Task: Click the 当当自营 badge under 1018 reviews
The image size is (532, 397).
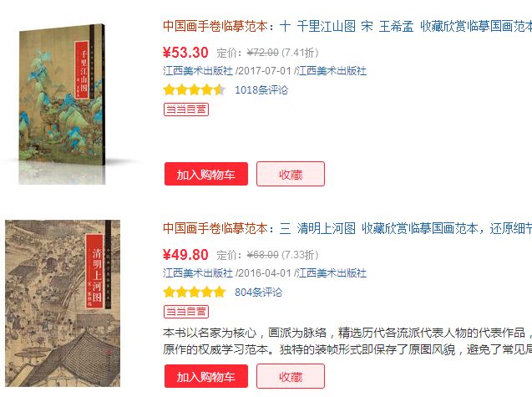Action: (186, 109)
